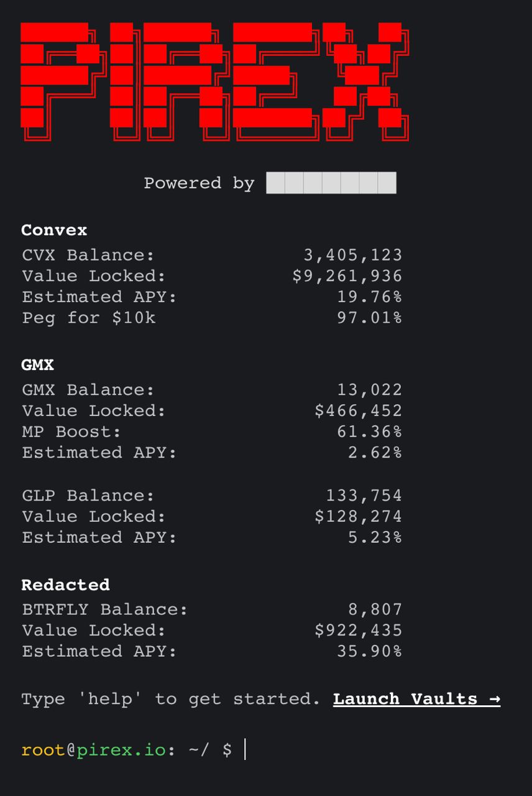Click the Peg for $10k value 97.01%

point(369,318)
